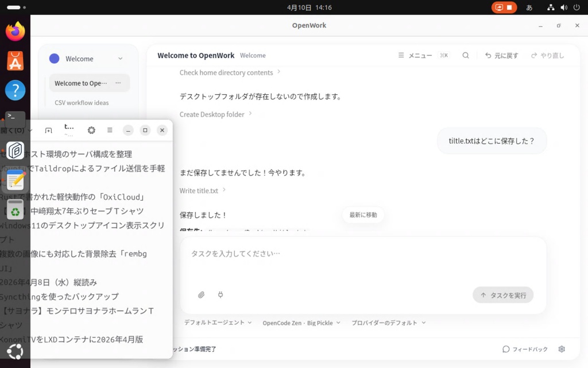Open the プロバイダーのデフォルト dropdown
The width and height of the screenshot is (588, 368).
click(x=388, y=323)
